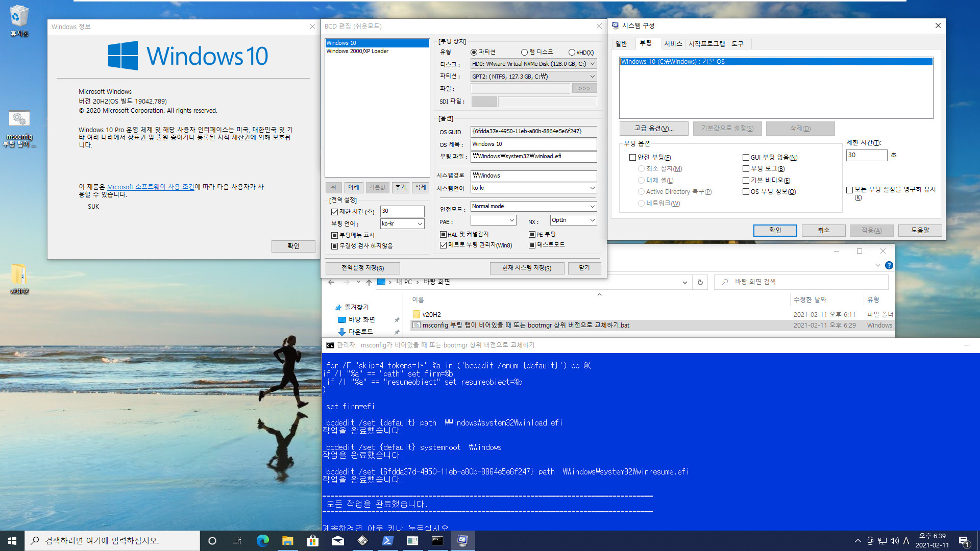
Task: Expand the Explorer address history dropdown
Action: tap(684, 282)
